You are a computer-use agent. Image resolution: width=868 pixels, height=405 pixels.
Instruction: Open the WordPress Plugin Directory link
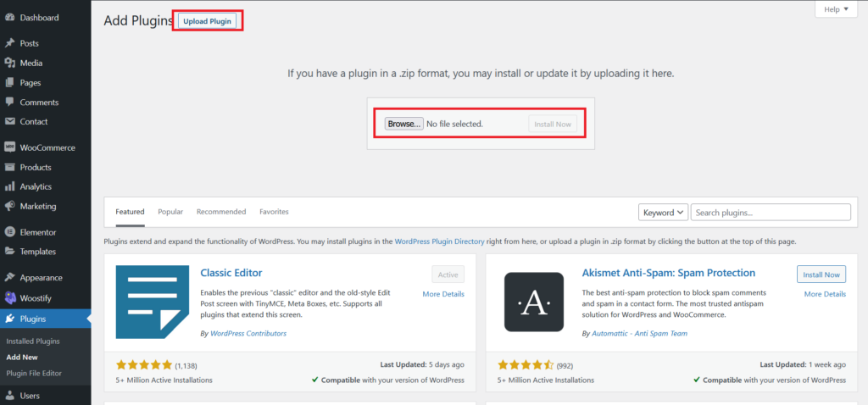tap(440, 241)
